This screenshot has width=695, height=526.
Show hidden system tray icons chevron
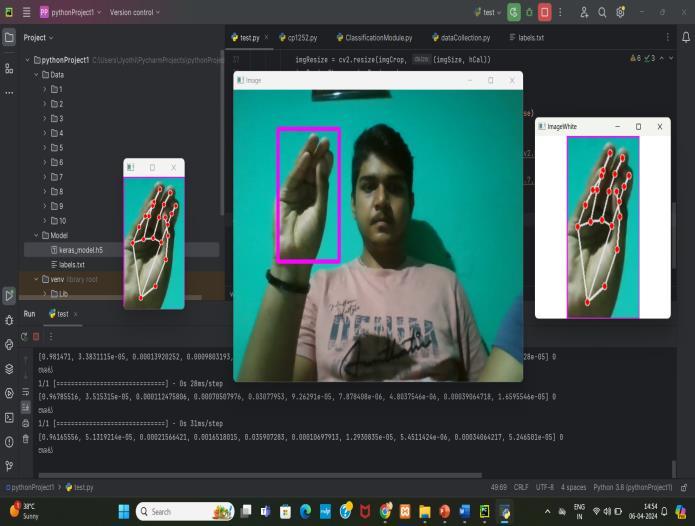click(x=547, y=512)
